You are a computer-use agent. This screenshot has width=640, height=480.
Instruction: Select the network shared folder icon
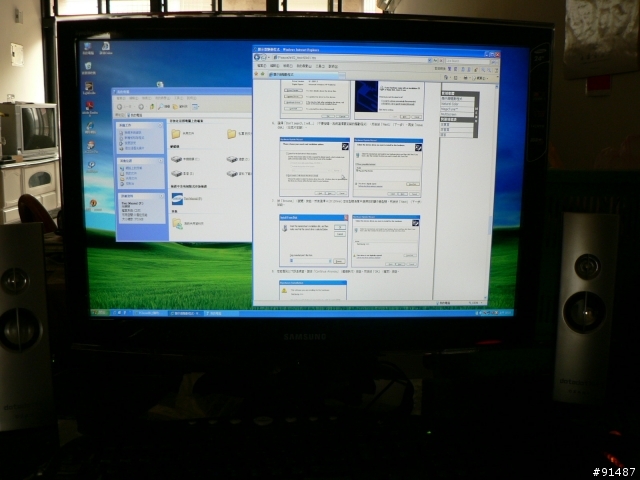click(x=177, y=223)
